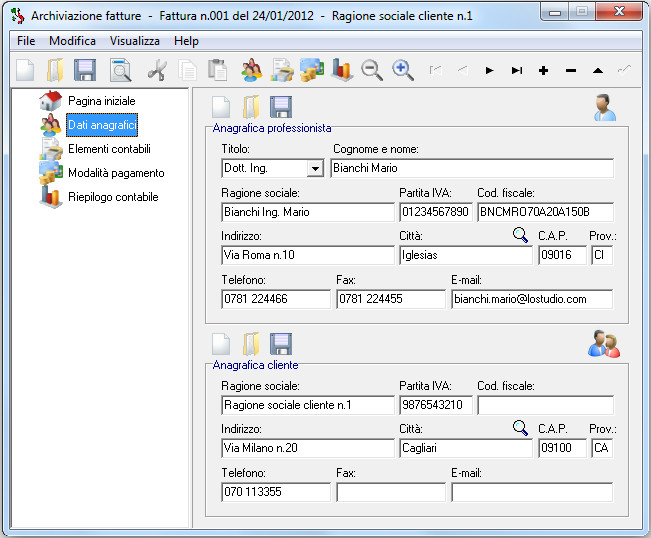The height and width of the screenshot is (538, 651).
Task: Click Città field containing Iglesias
Action: tap(466, 255)
